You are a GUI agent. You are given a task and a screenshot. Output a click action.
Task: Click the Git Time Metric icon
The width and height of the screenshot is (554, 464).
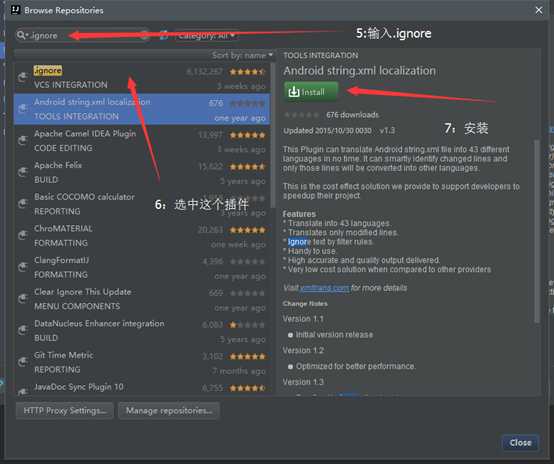click(x=23, y=362)
